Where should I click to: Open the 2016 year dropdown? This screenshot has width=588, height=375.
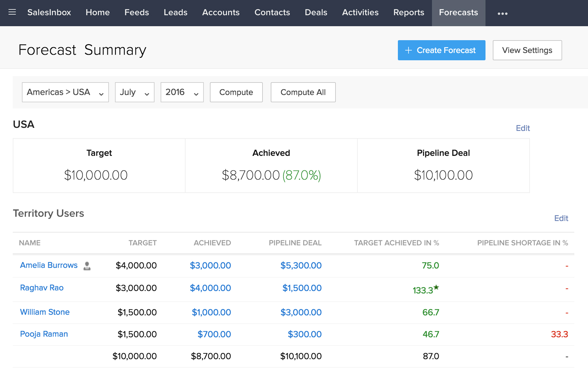pos(182,92)
